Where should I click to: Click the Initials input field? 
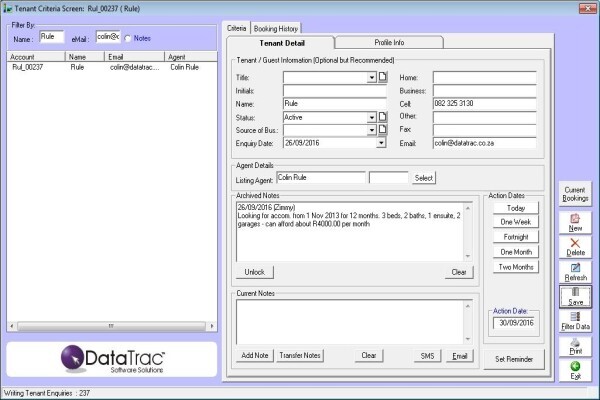coord(335,91)
